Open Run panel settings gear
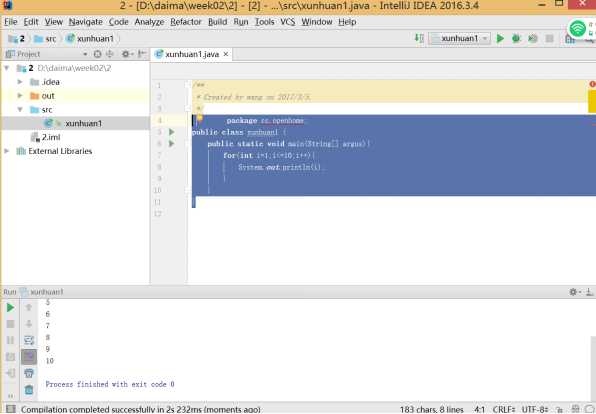596x414 pixels. click(x=574, y=292)
